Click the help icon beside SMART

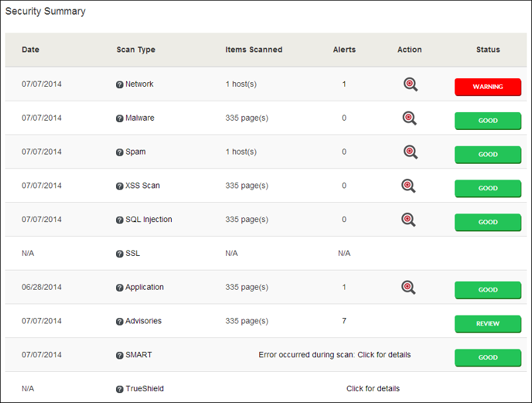click(x=119, y=355)
